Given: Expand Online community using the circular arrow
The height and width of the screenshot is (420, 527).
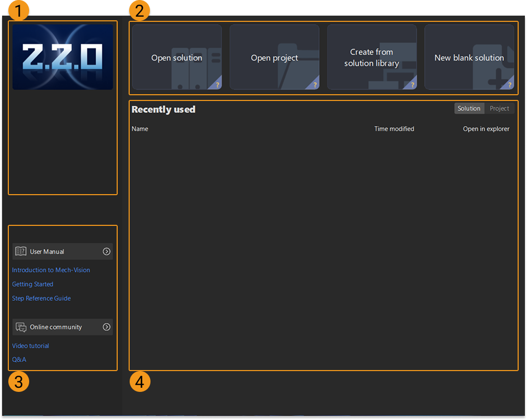Looking at the screenshot, I should 107,327.
